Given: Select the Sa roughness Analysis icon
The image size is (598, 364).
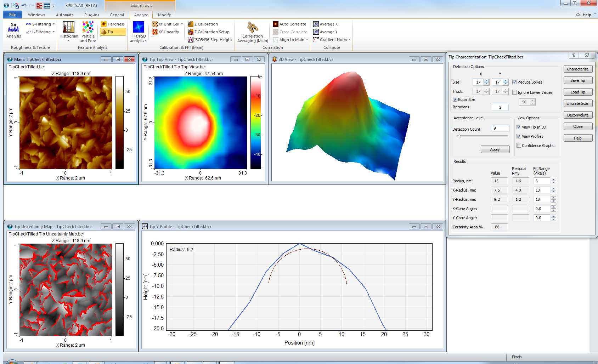Looking at the screenshot, I should click(x=13, y=30).
